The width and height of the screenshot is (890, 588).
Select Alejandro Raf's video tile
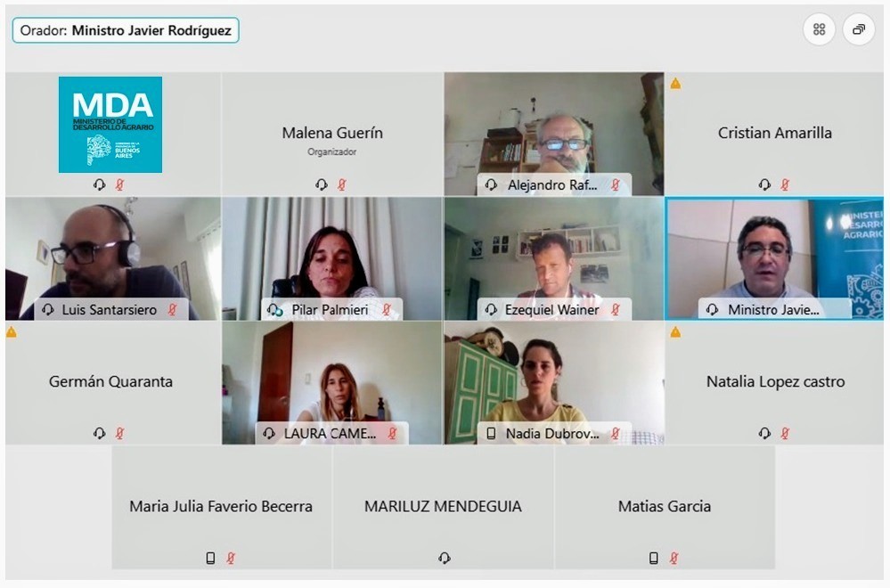point(554,134)
